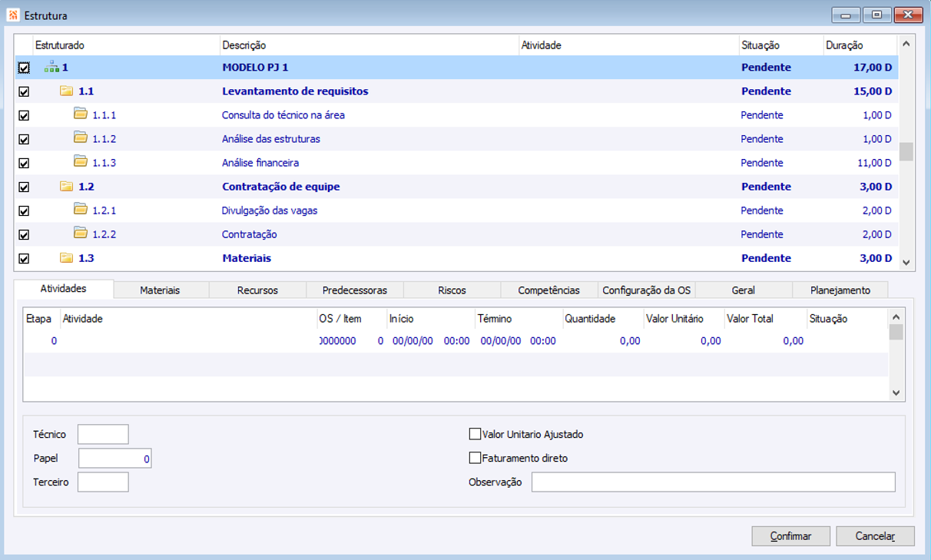Image resolution: width=931 pixels, height=560 pixels.
Task: Click the folder icon of item 1.2.1
Action: click(x=81, y=210)
